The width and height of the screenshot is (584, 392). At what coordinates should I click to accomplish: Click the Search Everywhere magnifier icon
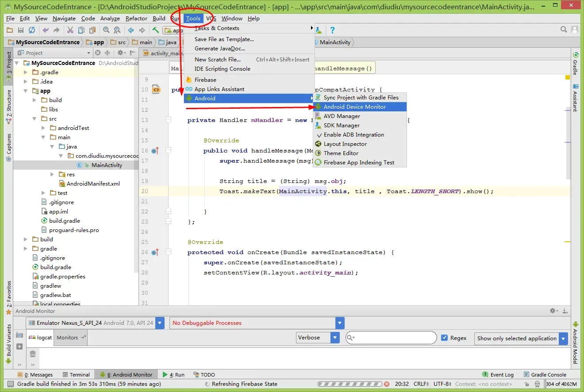coord(564,30)
